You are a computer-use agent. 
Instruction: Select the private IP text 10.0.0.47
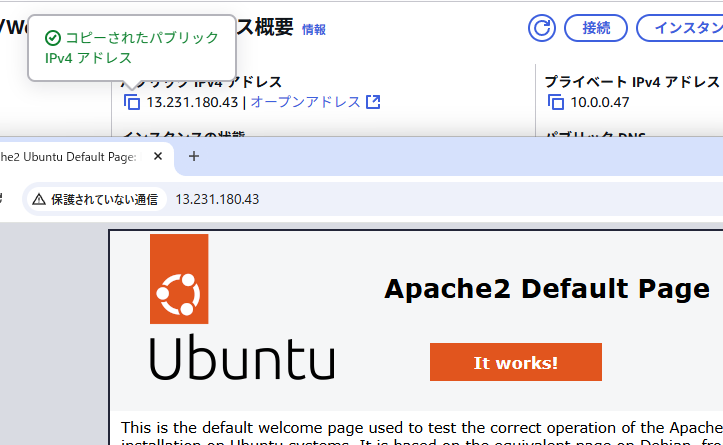pyautogui.click(x=600, y=102)
